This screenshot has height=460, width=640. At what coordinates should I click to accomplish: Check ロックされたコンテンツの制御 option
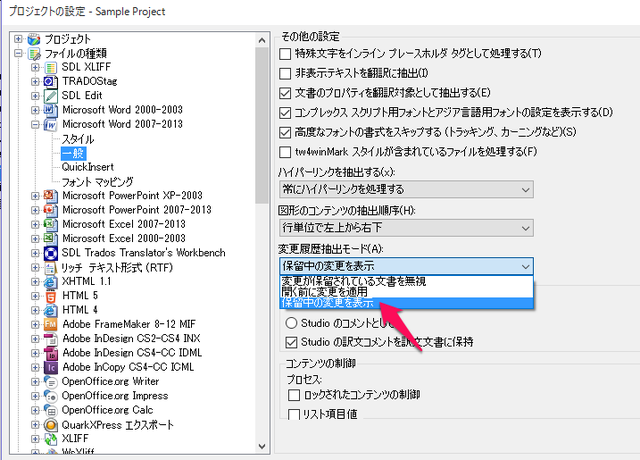coord(294,395)
